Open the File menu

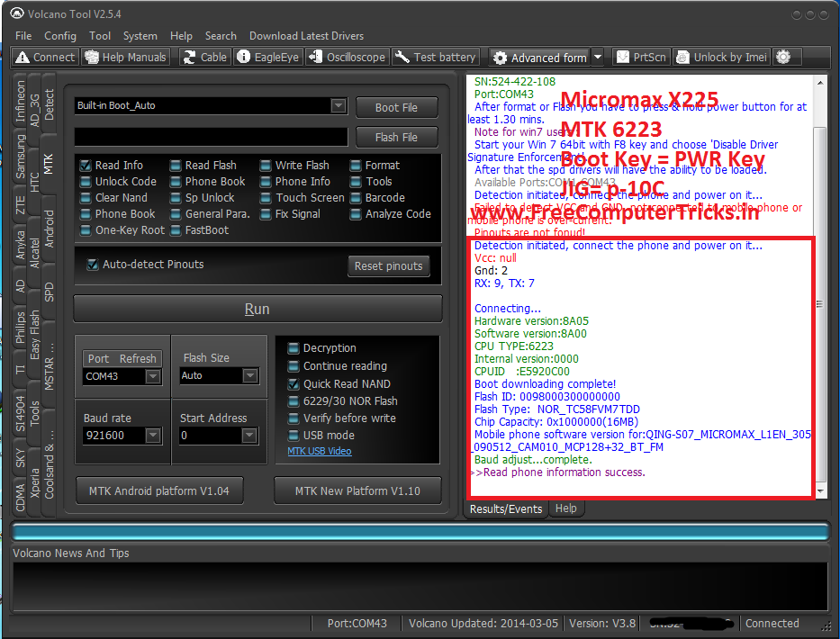(23, 36)
